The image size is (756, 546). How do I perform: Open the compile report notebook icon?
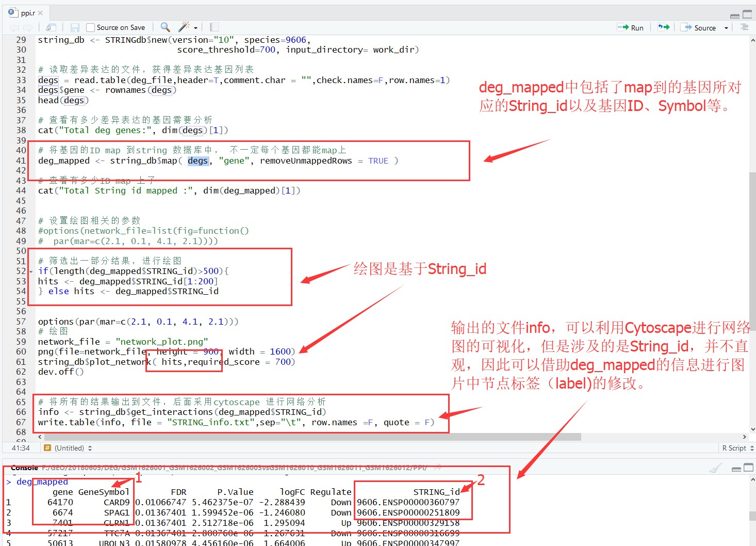click(x=215, y=27)
